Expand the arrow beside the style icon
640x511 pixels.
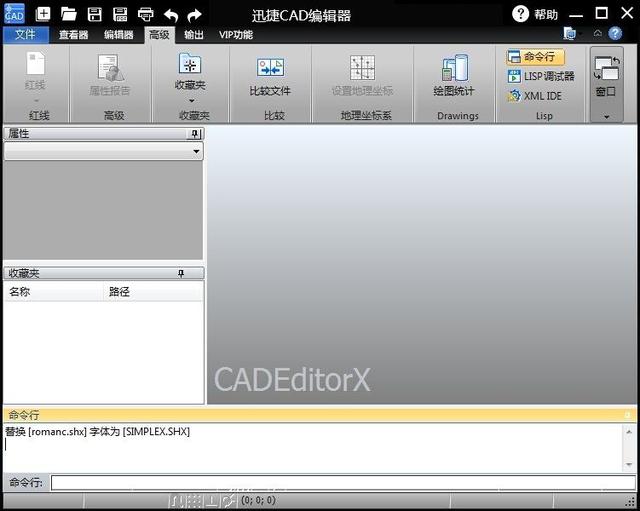coord(580,34)
